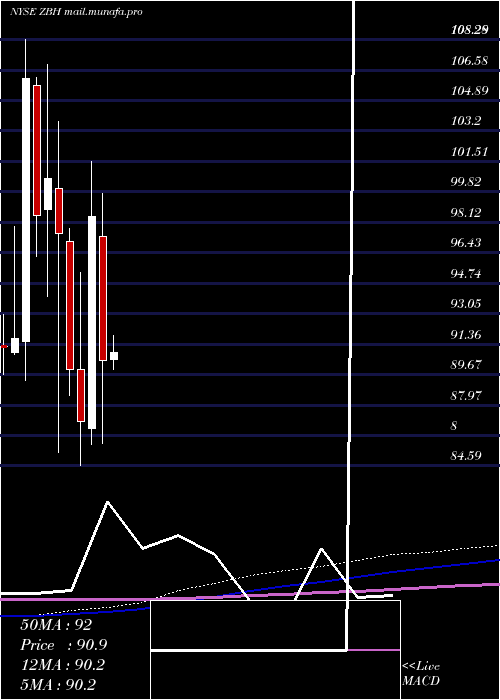
Task: Click the 87.97 price axis label
Action: coord(466,395)
